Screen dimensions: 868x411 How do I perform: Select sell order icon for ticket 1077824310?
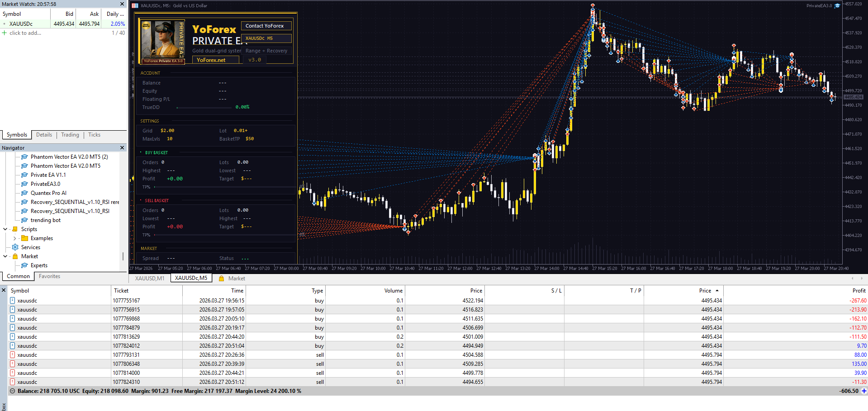[x=13, y=382]
